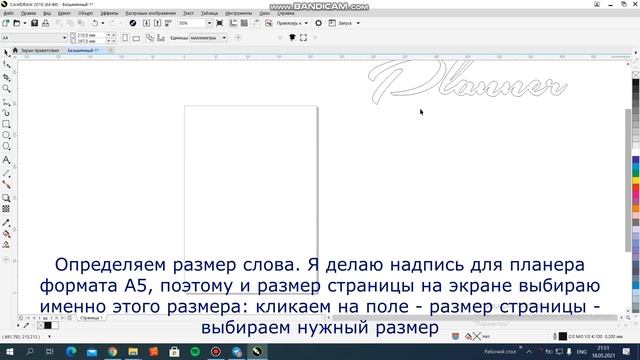Viewport: 640px width, 360px height.
Task: Select the Ellipse tool
Action: [6, 135]
